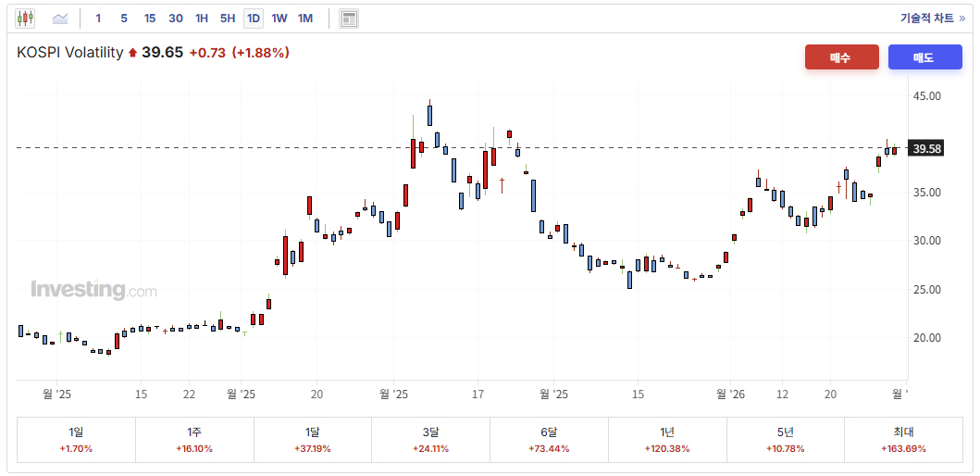Choose the 1H interval
980x476 pixels.
201,19
